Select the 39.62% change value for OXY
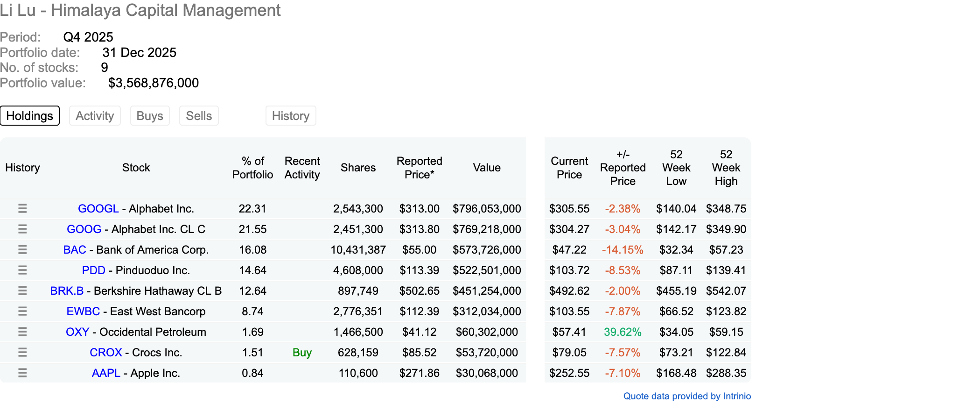Viewport: 980px width, 411px height. click(623, 332)
